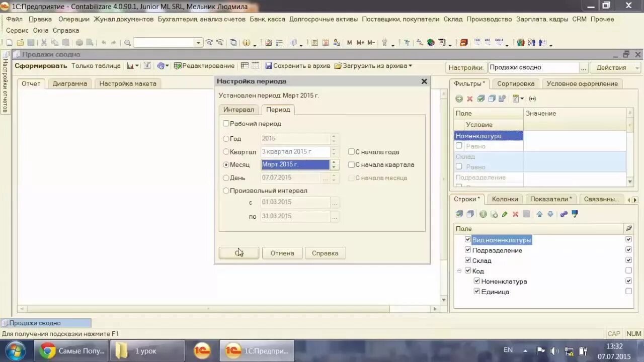Screen dimensions: 644x362
Task: Click the M- calculator memory button
Action: [371, 43]
